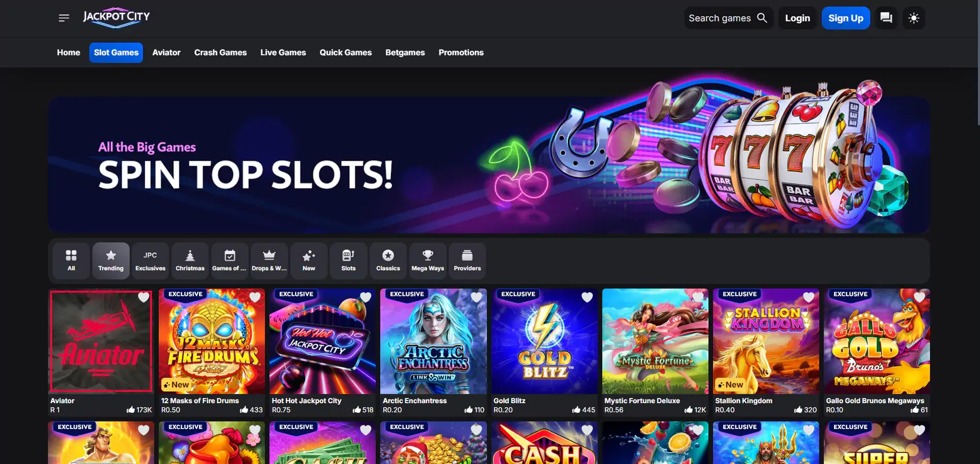
Task: Select the Drops & Wins crown category
Action: tap(269, 261)
